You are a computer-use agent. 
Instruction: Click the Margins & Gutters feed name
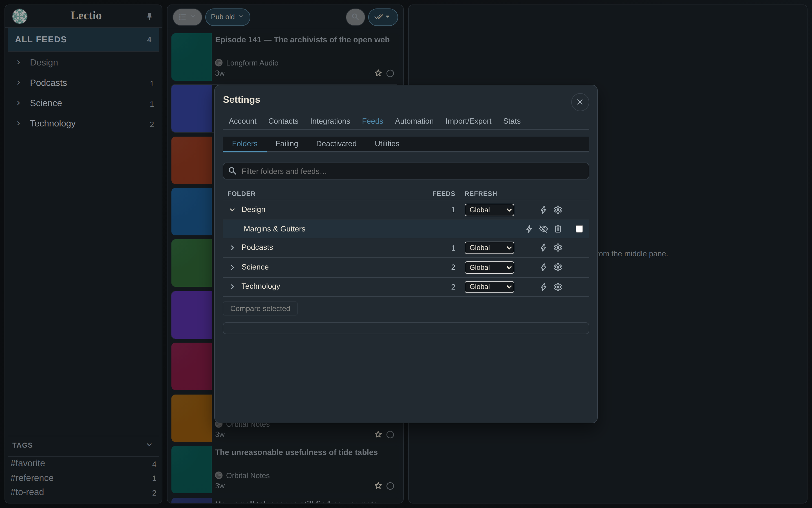(x=274, y=229)
